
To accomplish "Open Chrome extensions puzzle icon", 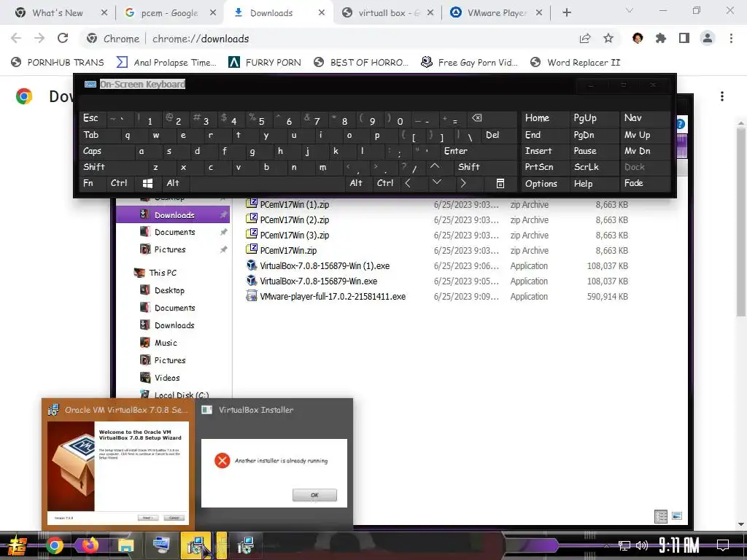I will click(x=661, y=39).
